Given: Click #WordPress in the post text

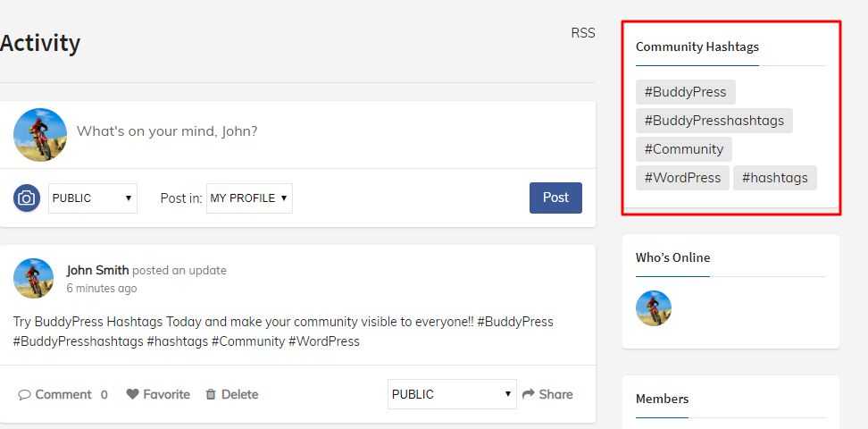Looking at the screenshot, I should [x=324, y=341].
